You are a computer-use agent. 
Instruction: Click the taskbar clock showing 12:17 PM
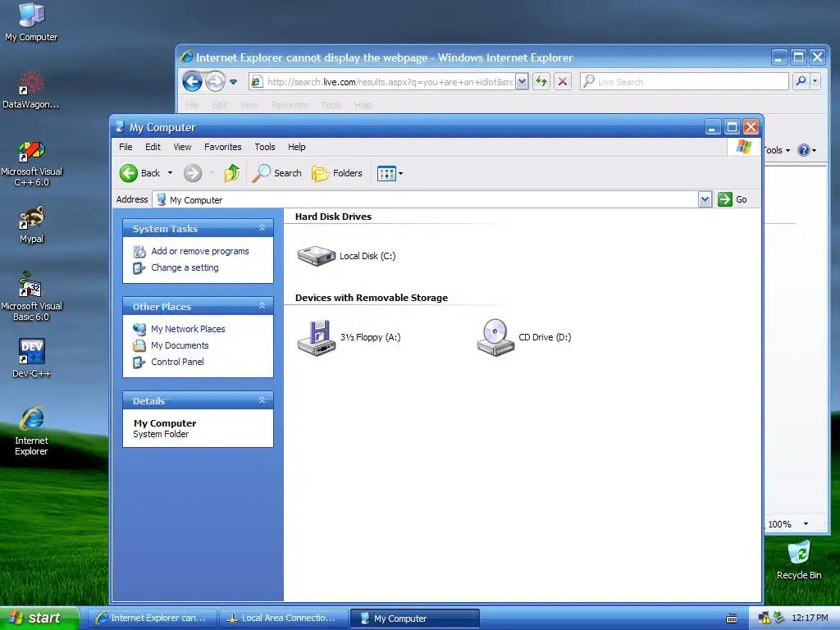(810, 618)
